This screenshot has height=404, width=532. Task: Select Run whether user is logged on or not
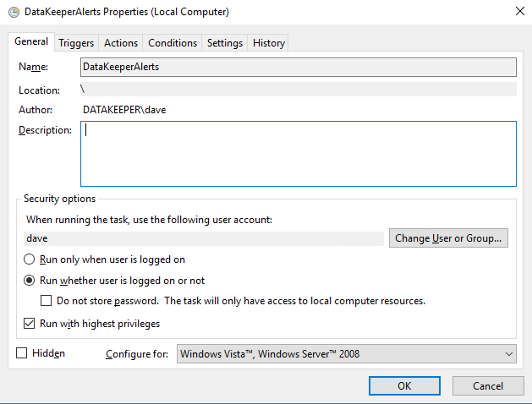click(30, 281)
